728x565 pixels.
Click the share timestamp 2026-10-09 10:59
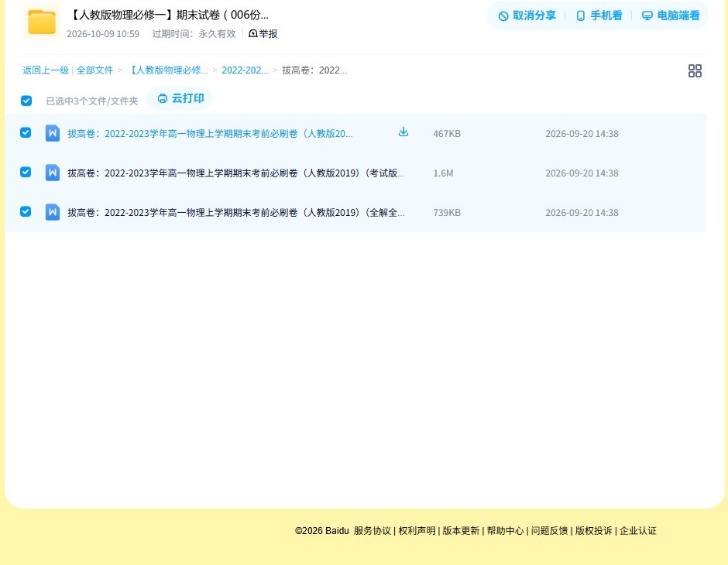[103, 34]
